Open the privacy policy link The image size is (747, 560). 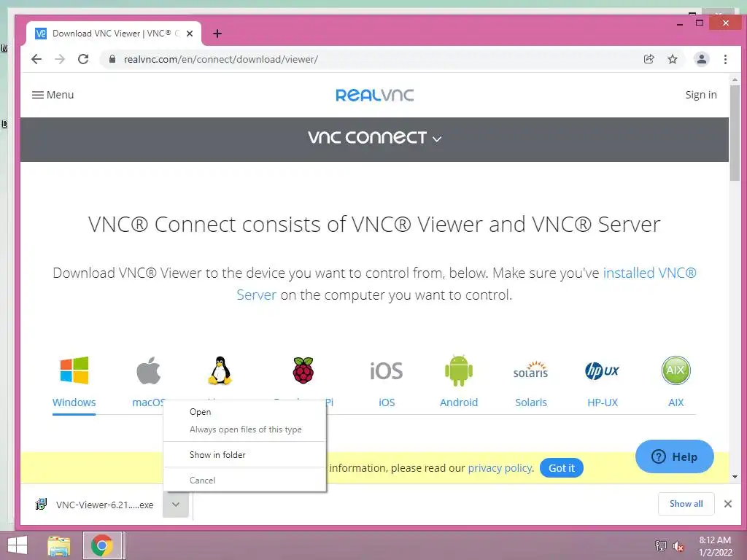pos(500,468)
